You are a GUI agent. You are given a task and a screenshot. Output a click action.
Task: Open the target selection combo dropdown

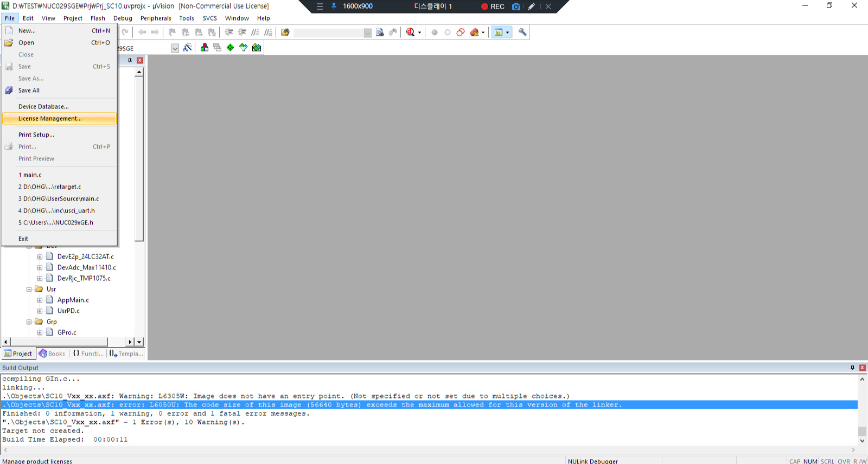(175, 48)
